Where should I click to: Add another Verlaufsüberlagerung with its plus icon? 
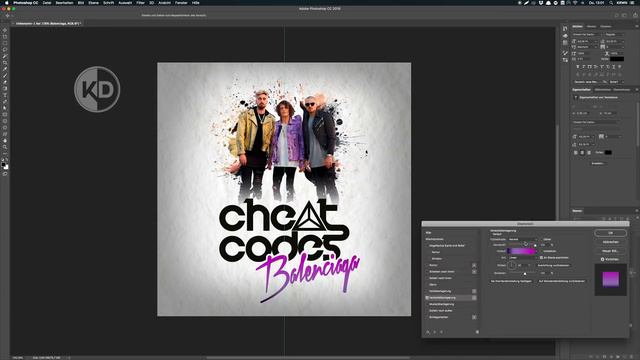[474, 298]
